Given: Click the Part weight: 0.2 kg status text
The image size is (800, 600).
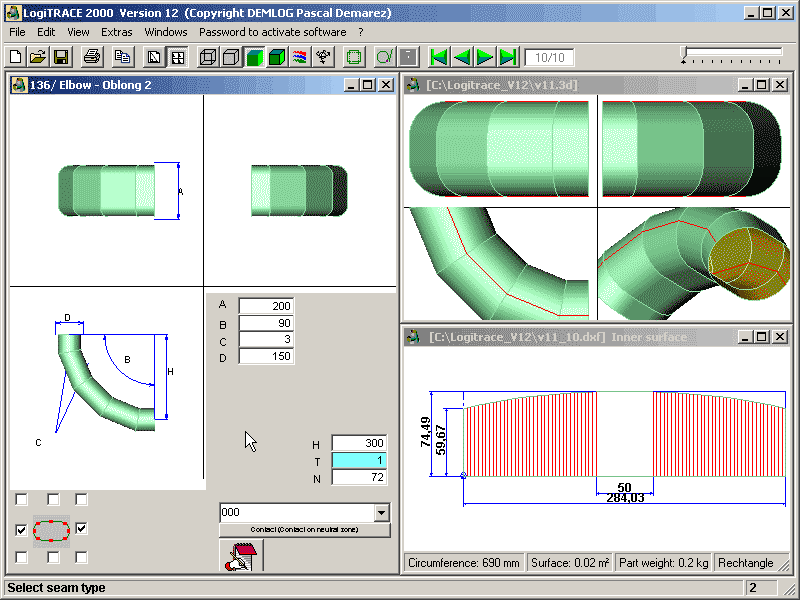Looking at the screenshot, I should click(663, 563).
